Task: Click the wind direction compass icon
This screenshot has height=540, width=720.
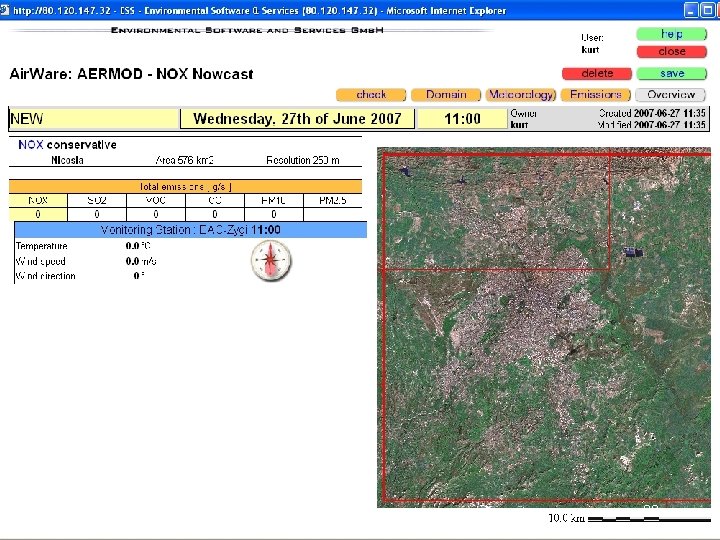Action: [271, 261]
